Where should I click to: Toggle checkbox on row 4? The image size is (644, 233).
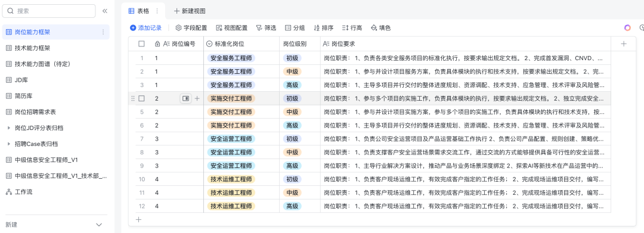pyautogui.click(x=142, y=98)
